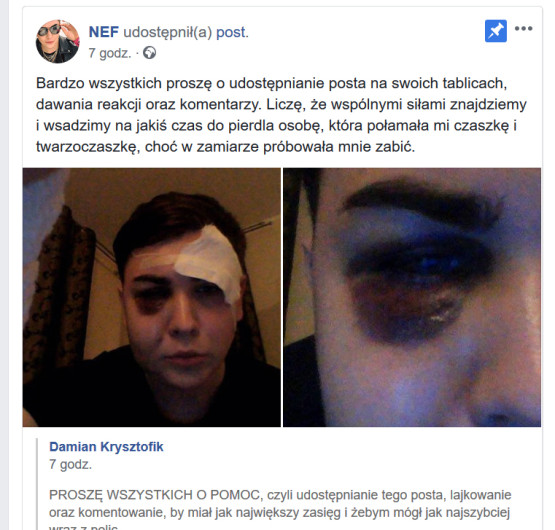Screen dimensions: 555x530
Task: Click the public globe privacy icon
Action: 149,53
